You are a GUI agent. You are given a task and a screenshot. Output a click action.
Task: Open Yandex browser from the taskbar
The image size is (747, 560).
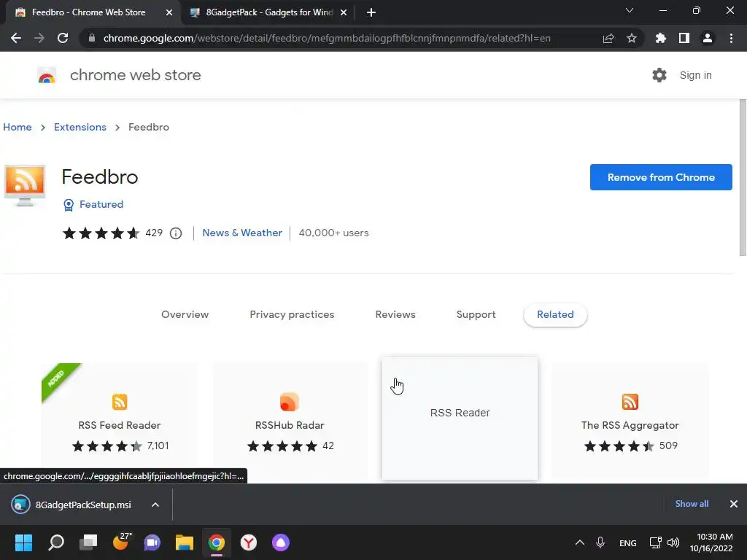pos(249,542)
